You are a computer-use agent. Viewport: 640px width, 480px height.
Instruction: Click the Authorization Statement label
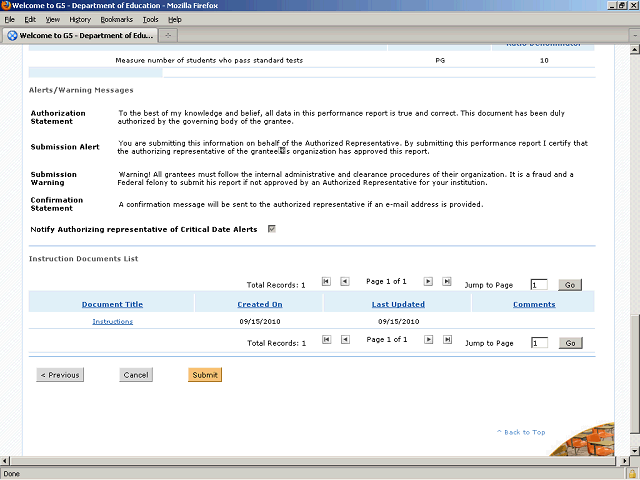[x=58, y=117]
